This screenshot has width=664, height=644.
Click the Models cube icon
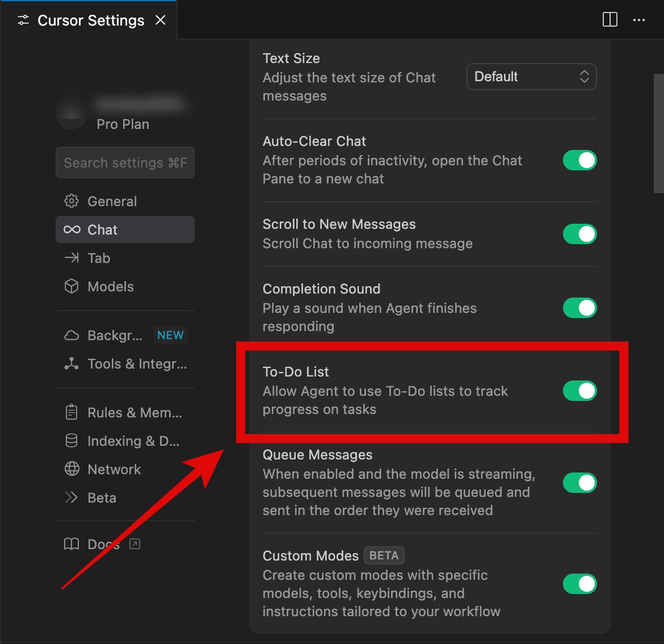(71, 286)
